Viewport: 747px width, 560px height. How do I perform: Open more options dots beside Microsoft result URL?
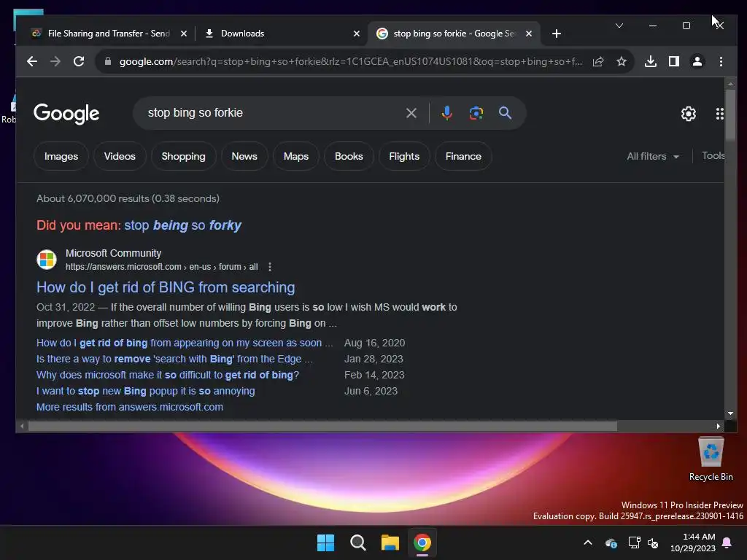click(270, 267)
